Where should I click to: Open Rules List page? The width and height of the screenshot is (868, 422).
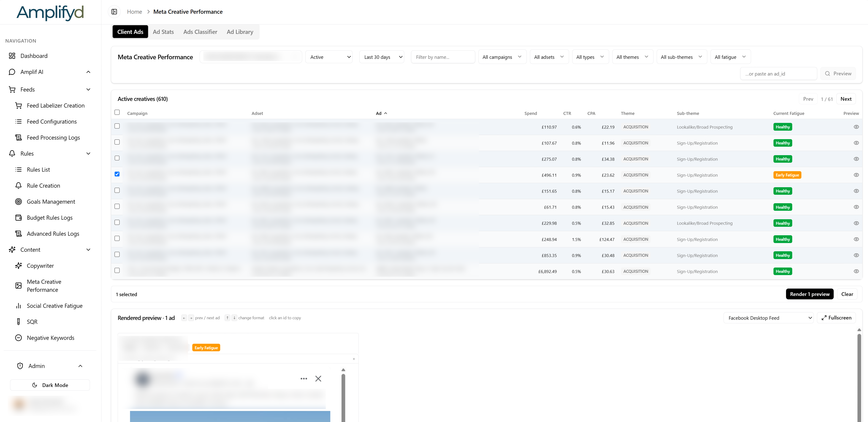tap(38, 169)
